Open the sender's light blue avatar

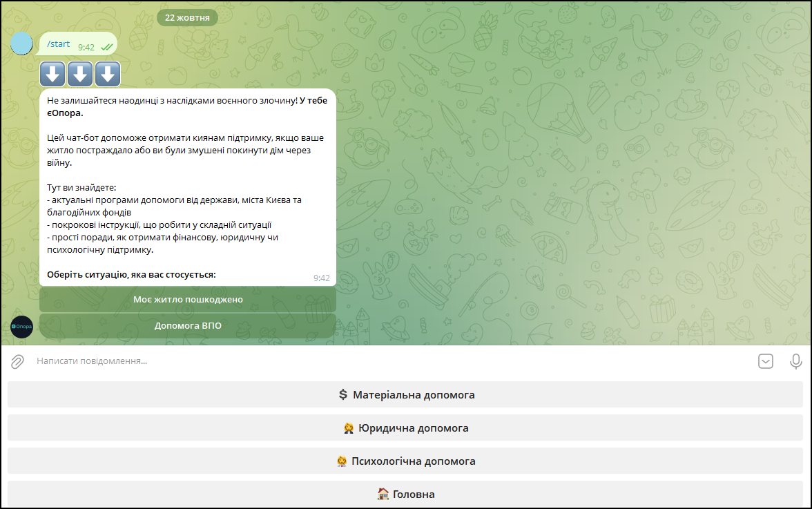(22, 44)
